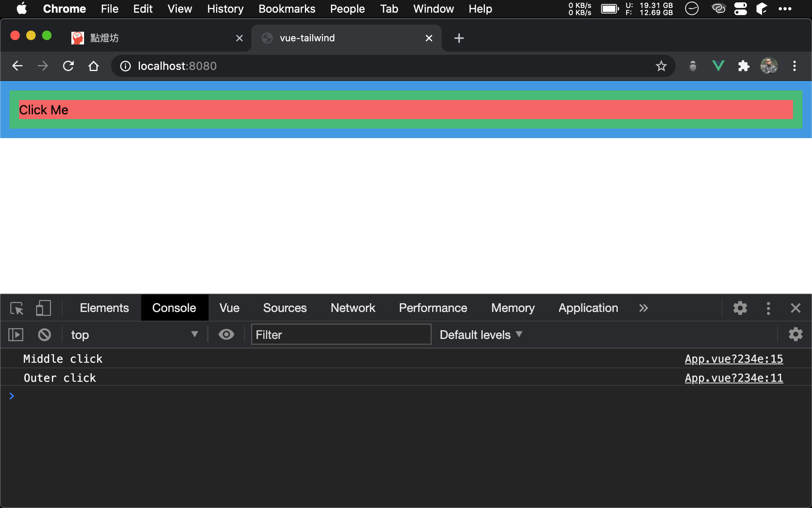Click the macOS battery menu bar icon
Viewport: 812px width, 508px height.
coord(610,8)
